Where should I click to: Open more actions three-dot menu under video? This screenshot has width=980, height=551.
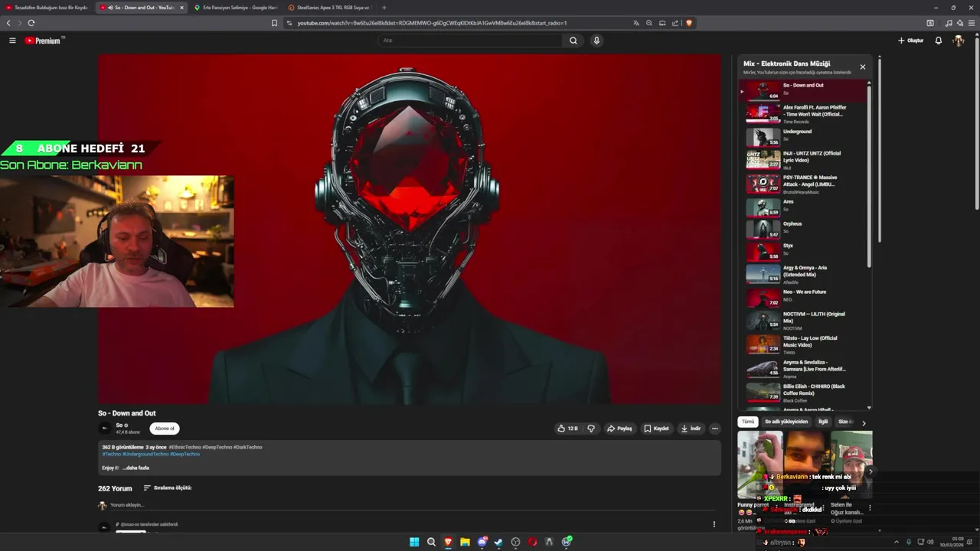point(715,429)
